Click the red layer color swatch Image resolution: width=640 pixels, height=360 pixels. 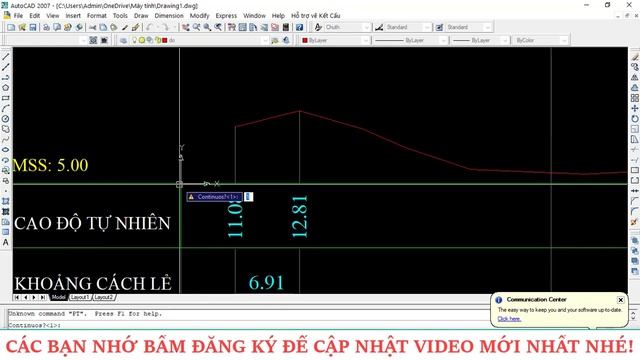tap(165, 40)
